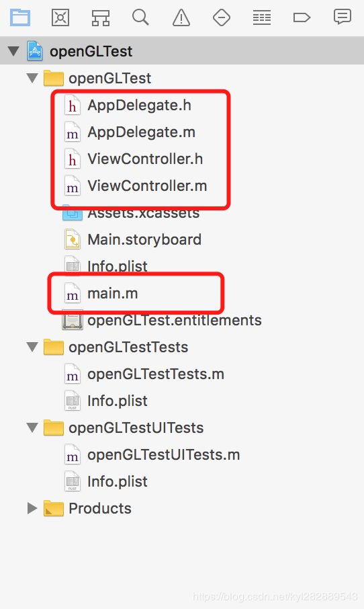Open the Symbol navigator hierarchy icon
The width and height of the screenshot is (364, 609).
101,18
